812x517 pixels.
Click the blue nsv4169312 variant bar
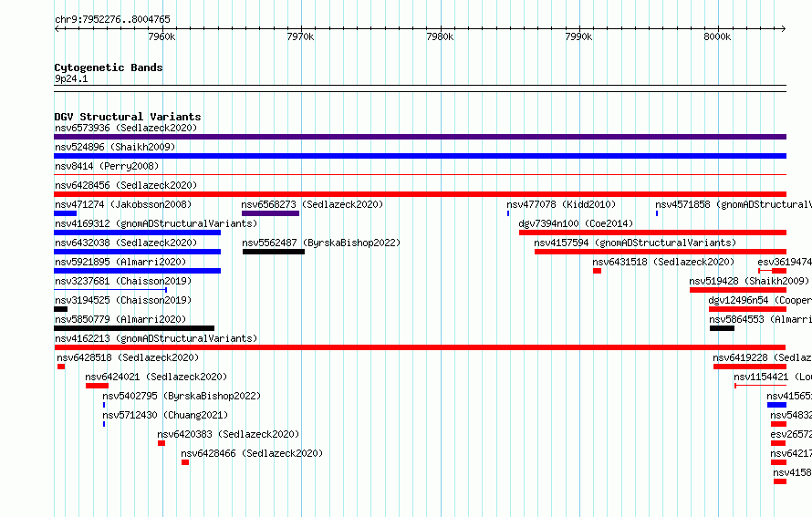pyautogui.click(x=137, y=233)
